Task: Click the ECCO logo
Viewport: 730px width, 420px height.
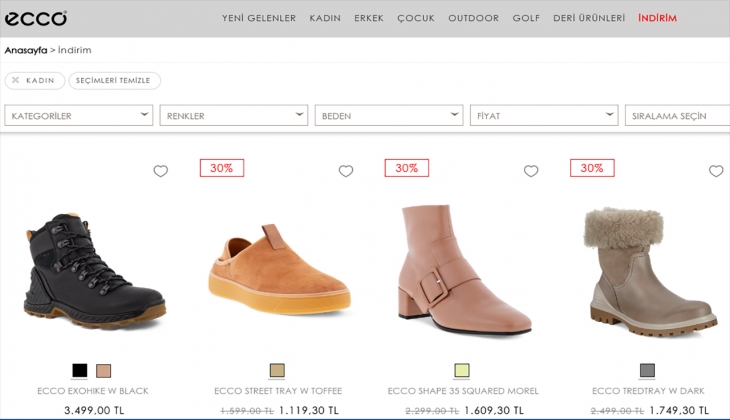Action: tap(36, 18)
